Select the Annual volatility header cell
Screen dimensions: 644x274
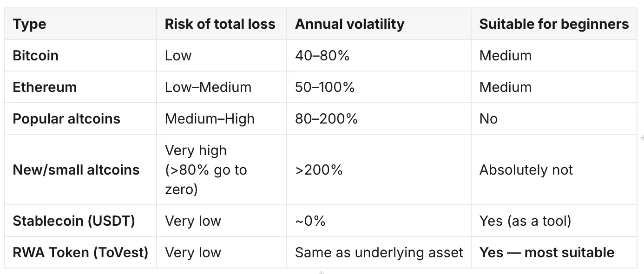pyautogui.click(x=379, y=24)
